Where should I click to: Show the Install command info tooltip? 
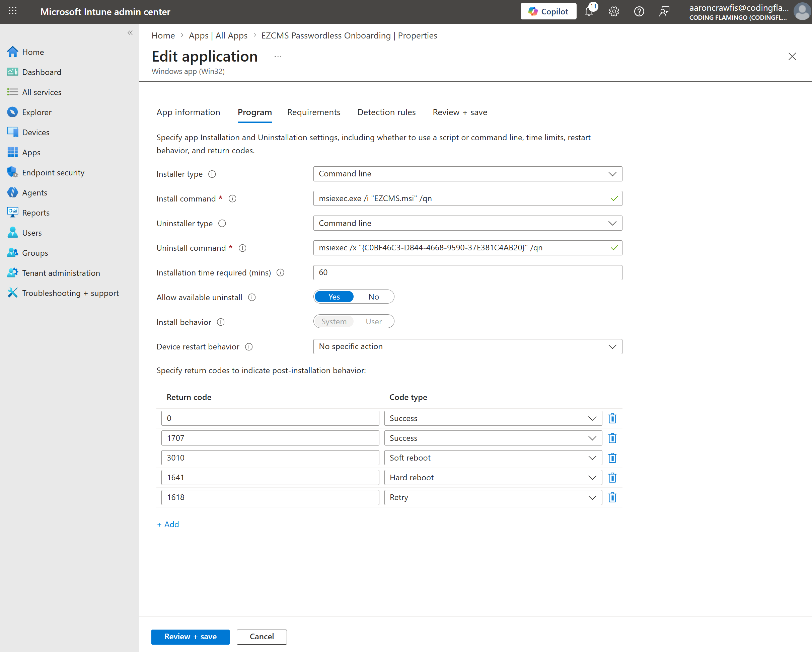coord(232,198)
